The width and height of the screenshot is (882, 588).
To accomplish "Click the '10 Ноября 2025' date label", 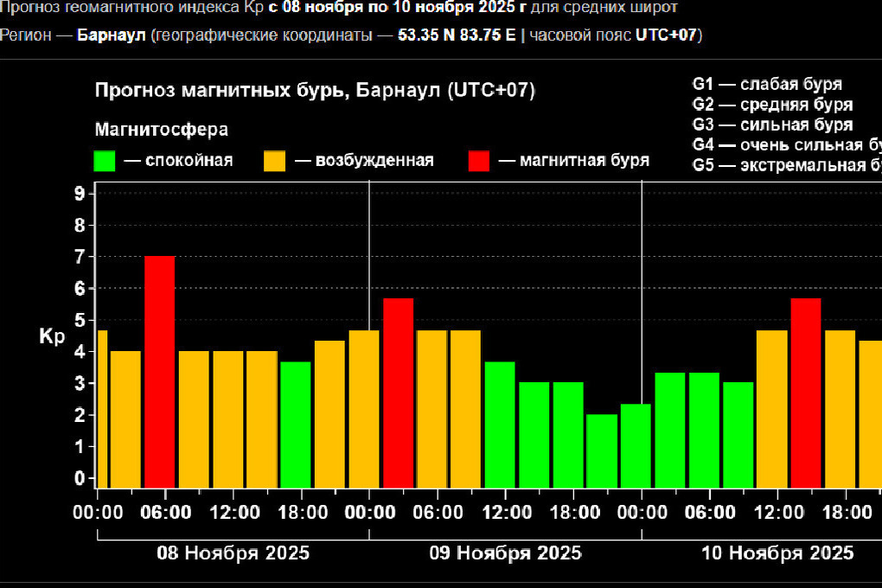I will tap(777, 553).
